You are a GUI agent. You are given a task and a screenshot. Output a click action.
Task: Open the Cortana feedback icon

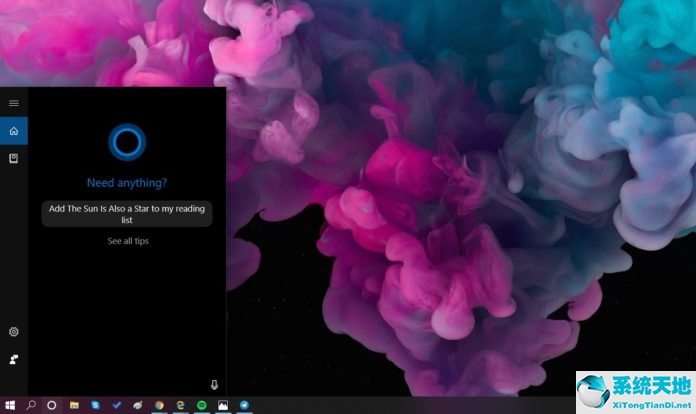(x=14, y=359)
